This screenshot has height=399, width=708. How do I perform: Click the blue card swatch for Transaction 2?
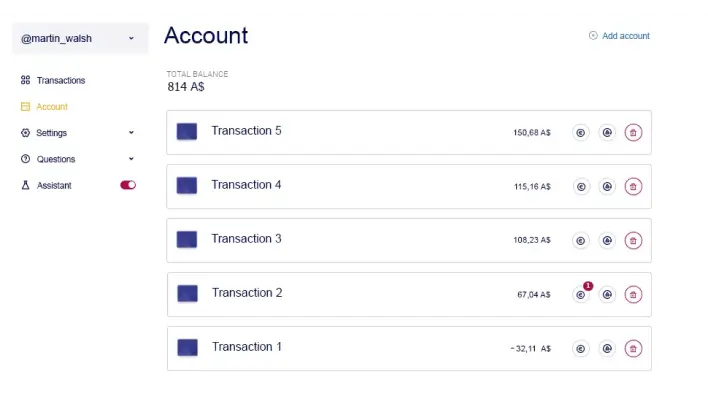pyautogui.click(x=187, y=293)
